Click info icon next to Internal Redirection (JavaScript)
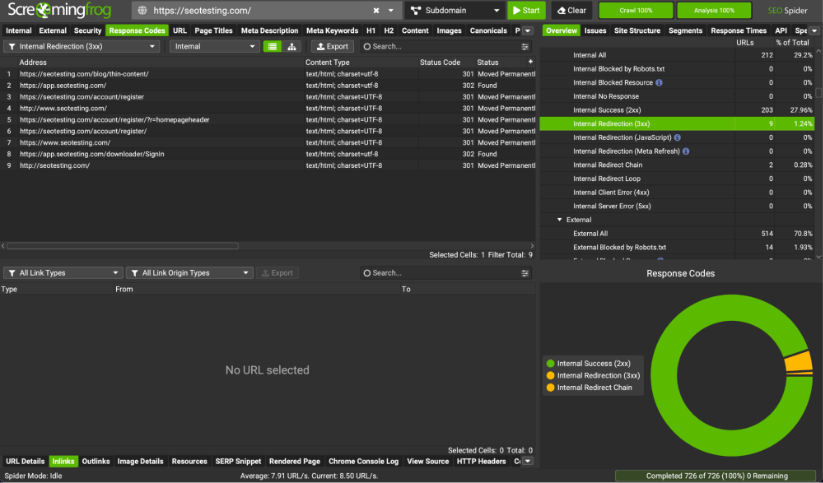823x483 pixels. point(678,137)
